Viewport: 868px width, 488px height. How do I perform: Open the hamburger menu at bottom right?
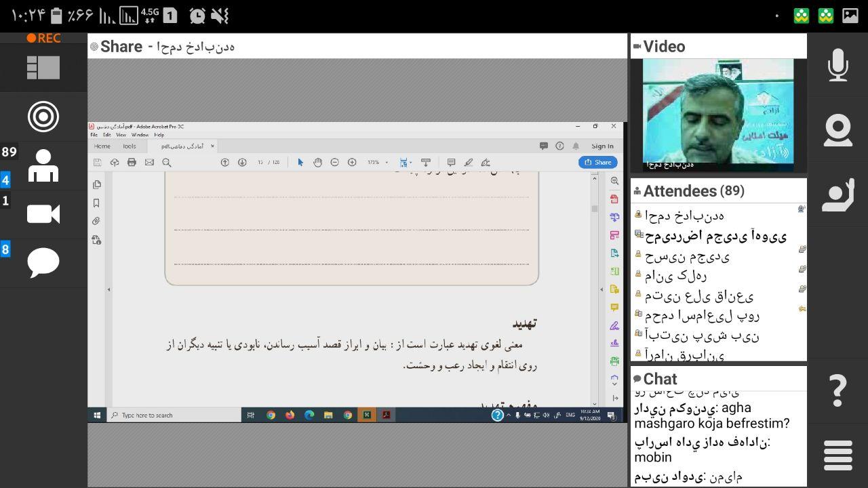pos(838,455)
